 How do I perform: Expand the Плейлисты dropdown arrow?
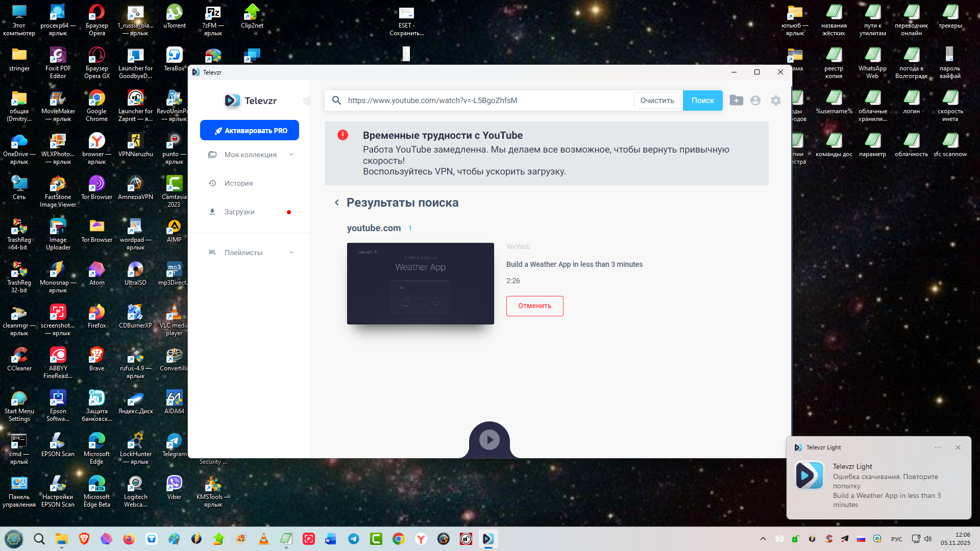click(291, 253)
